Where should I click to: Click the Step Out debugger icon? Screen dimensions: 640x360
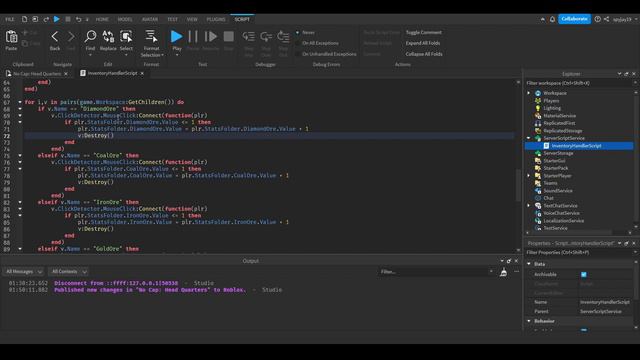pos(283,37)
